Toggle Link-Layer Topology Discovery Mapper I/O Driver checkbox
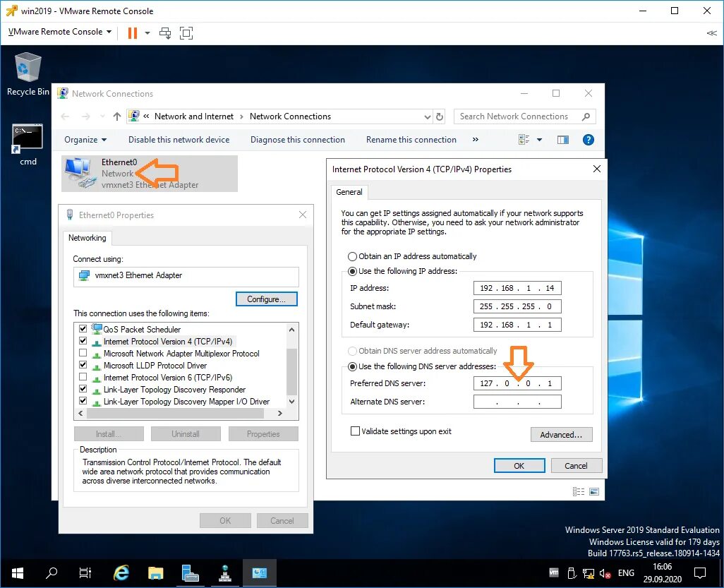724x588 pixels. (x=83, y=401)
